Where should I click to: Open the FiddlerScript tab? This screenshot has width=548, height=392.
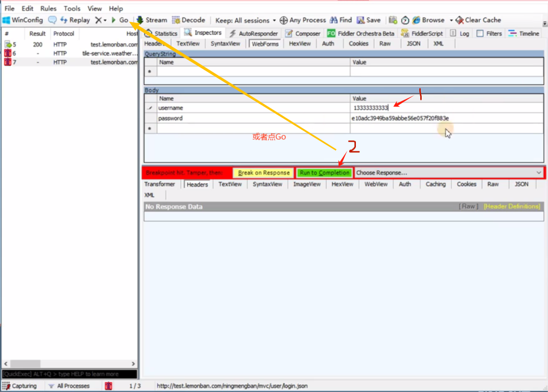(422, 33)
